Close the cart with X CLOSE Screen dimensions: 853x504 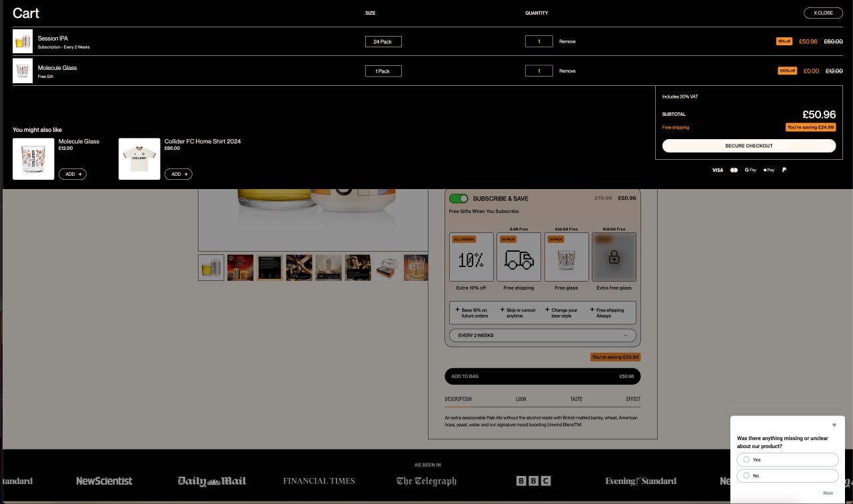[x=823, y=13]
